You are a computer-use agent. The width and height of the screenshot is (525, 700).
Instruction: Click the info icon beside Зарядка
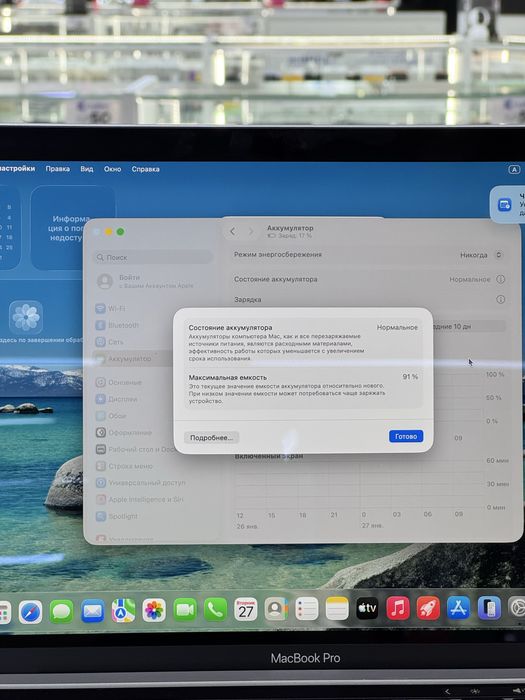pos(500,299)
